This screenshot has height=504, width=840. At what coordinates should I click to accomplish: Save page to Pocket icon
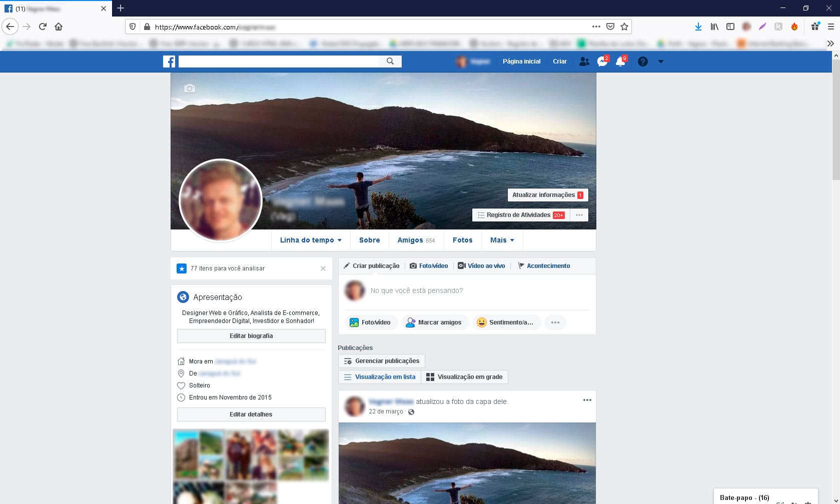tap(610, 26)
